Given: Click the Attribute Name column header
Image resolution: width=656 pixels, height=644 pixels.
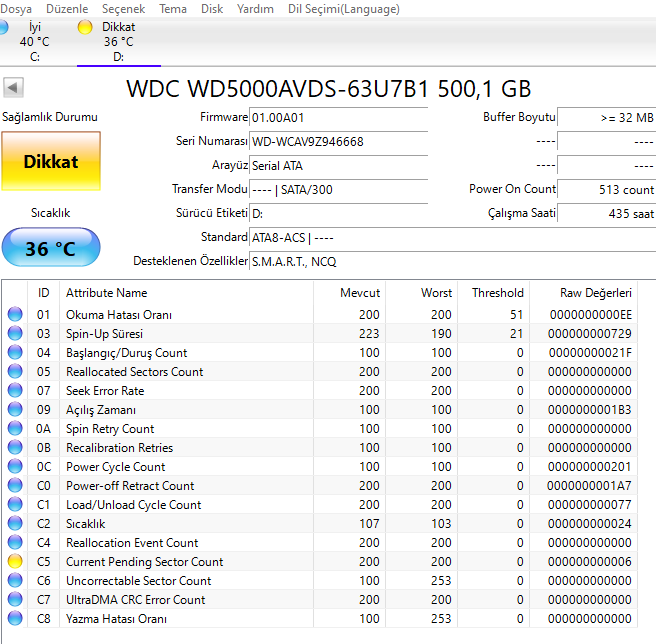Looking at the screenshot, I should (x=186, y=293).
